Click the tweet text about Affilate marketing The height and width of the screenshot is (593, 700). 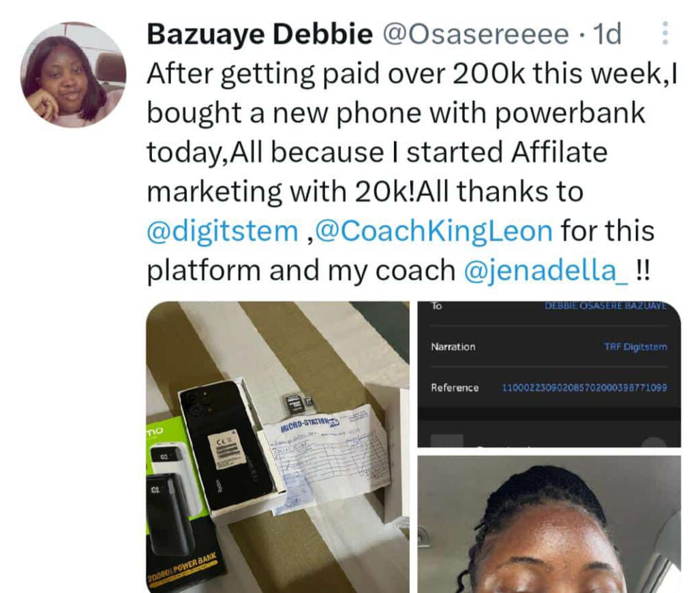tap(412, 172)
